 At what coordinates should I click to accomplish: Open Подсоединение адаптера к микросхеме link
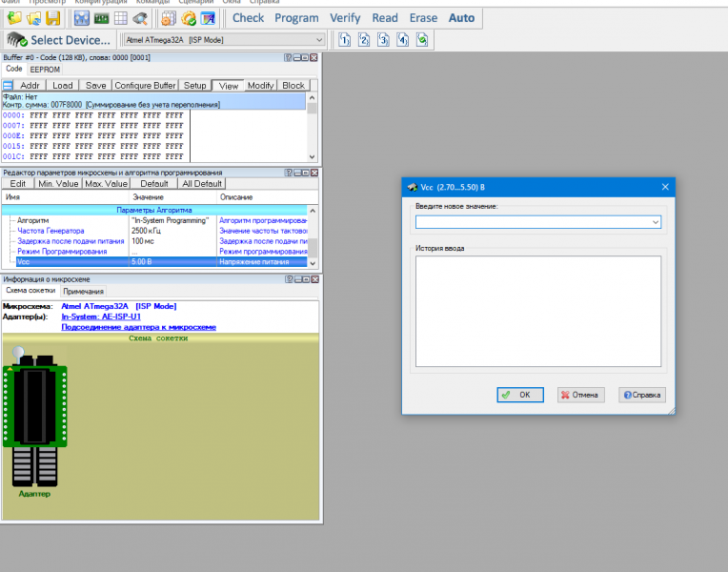(139, 327)
